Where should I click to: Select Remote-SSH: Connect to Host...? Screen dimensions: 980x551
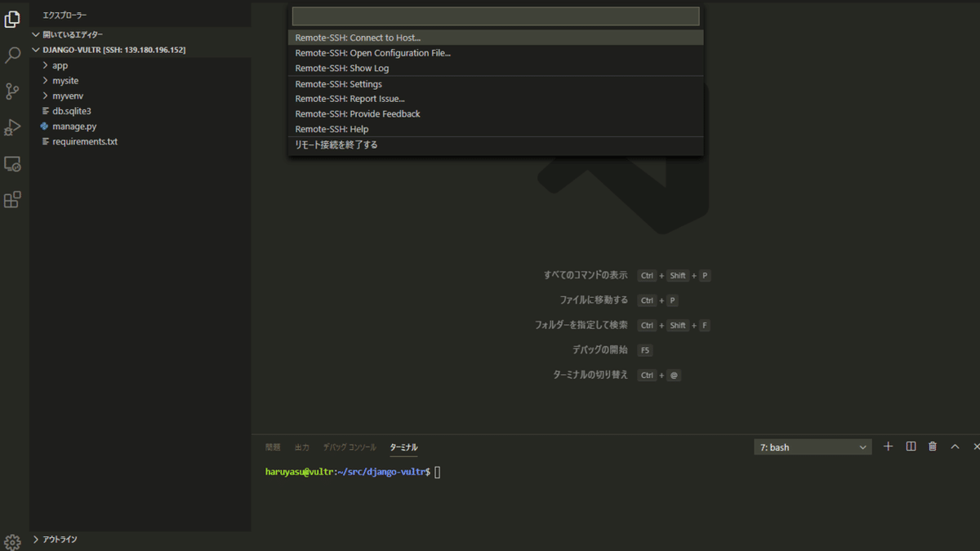(496, 38)
